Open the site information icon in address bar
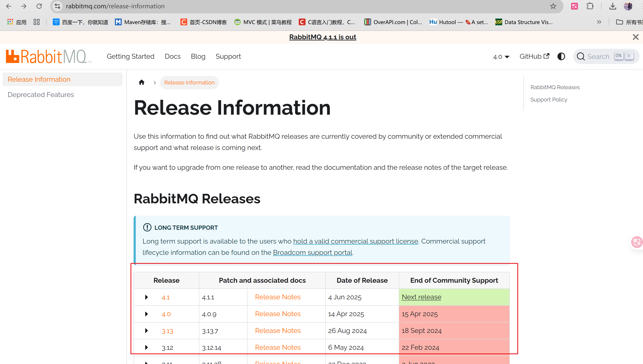This screenshot has height=364, width=643. (57, 6)
